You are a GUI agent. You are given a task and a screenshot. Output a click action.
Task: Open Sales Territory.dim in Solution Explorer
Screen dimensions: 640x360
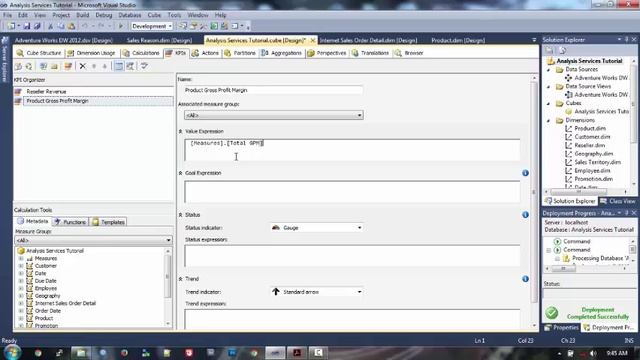click(597, 162)
